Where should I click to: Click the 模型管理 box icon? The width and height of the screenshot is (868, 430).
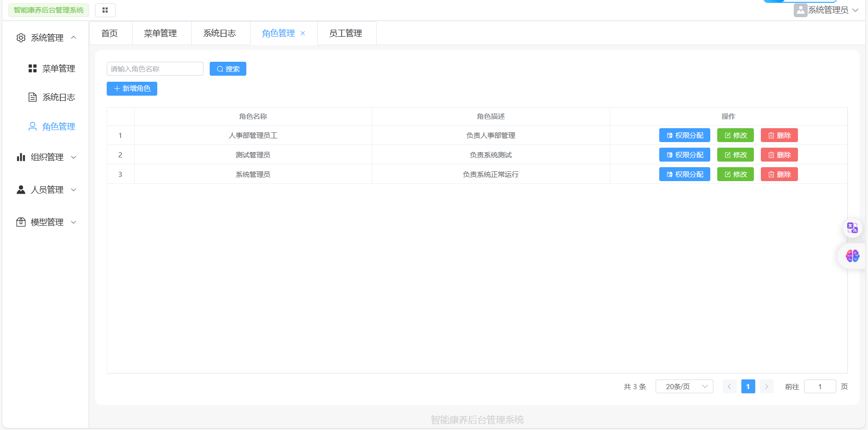21,222
